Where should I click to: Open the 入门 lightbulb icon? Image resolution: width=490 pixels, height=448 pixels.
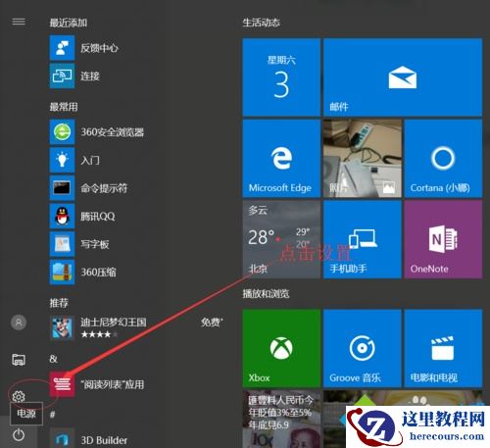62,160
